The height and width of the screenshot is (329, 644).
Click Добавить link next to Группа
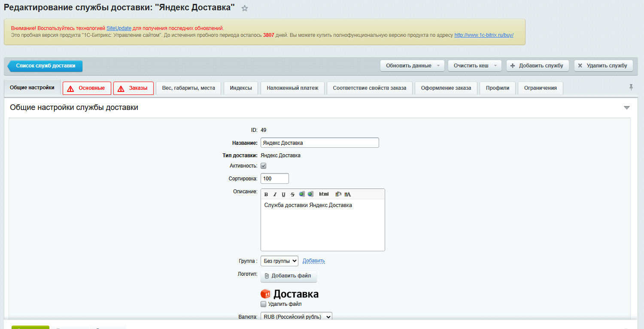[314, 261]
